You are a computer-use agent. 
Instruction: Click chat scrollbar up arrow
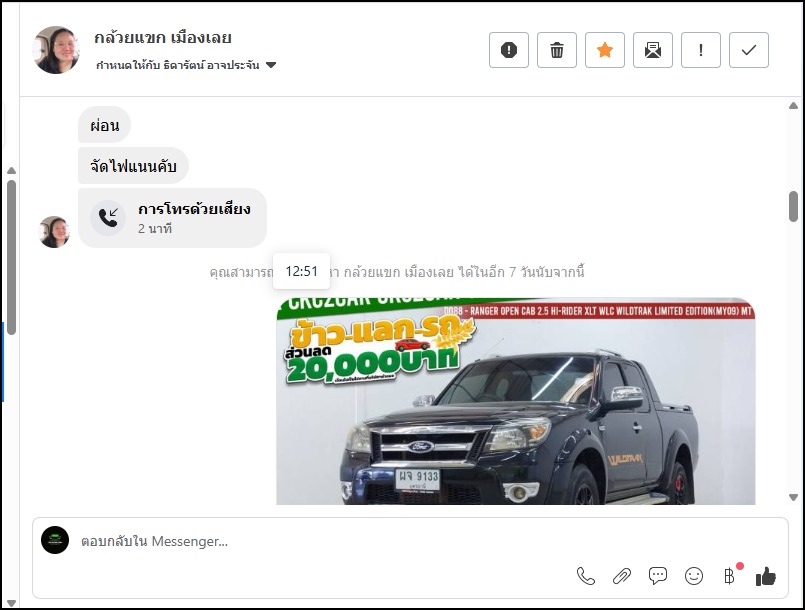793,106
